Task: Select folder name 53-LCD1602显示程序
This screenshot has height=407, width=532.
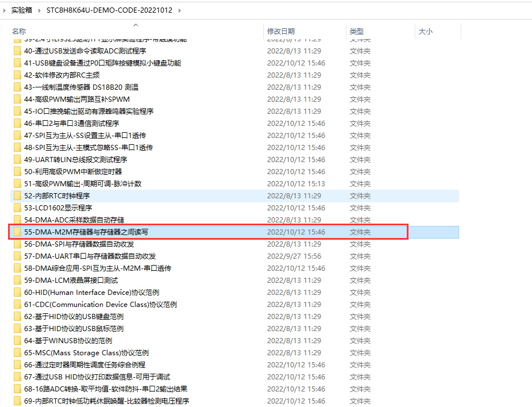Action: pyautogui.click(x=58, y=208)
